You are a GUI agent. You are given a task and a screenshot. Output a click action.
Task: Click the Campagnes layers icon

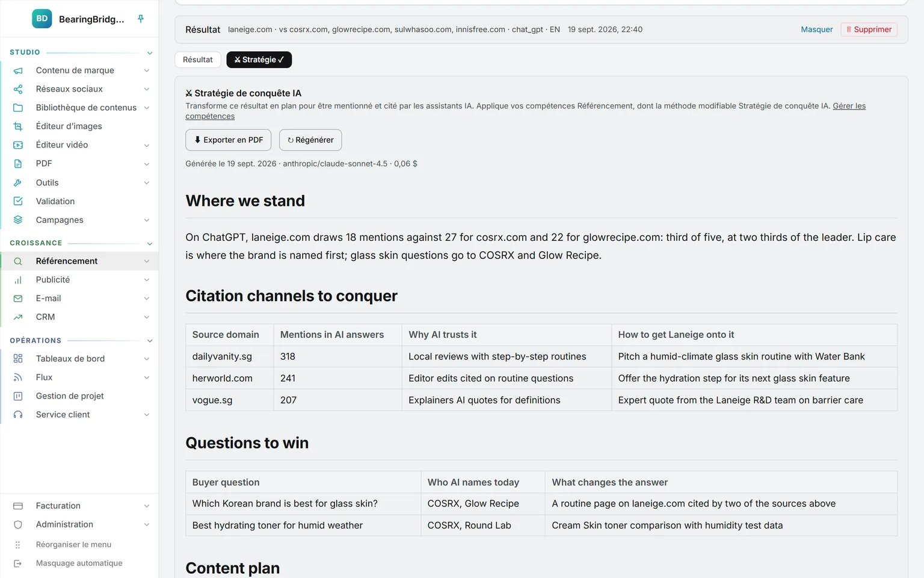point(18,220)
